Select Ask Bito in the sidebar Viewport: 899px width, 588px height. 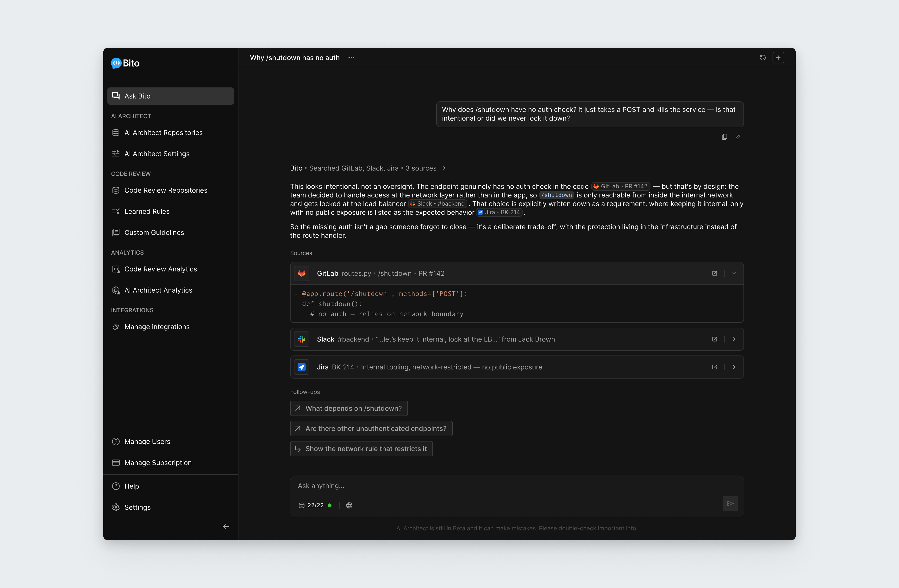click(x=170, y=96)
